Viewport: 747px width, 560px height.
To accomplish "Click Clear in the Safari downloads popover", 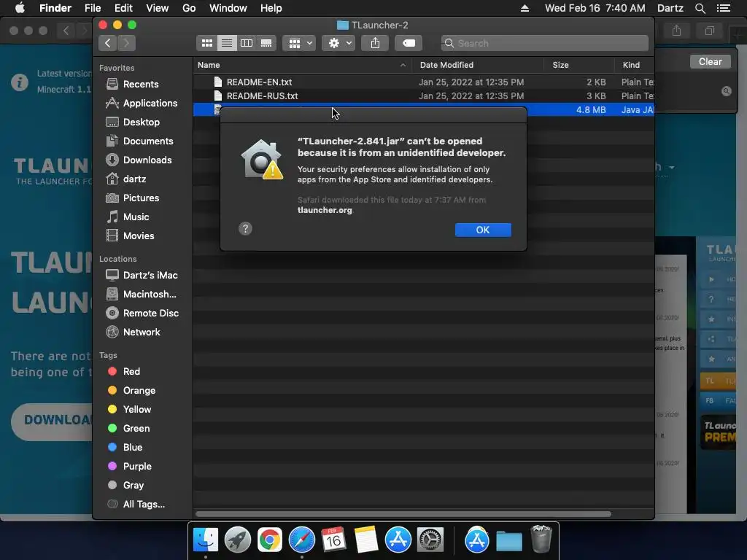I will (x=710, y=61).
